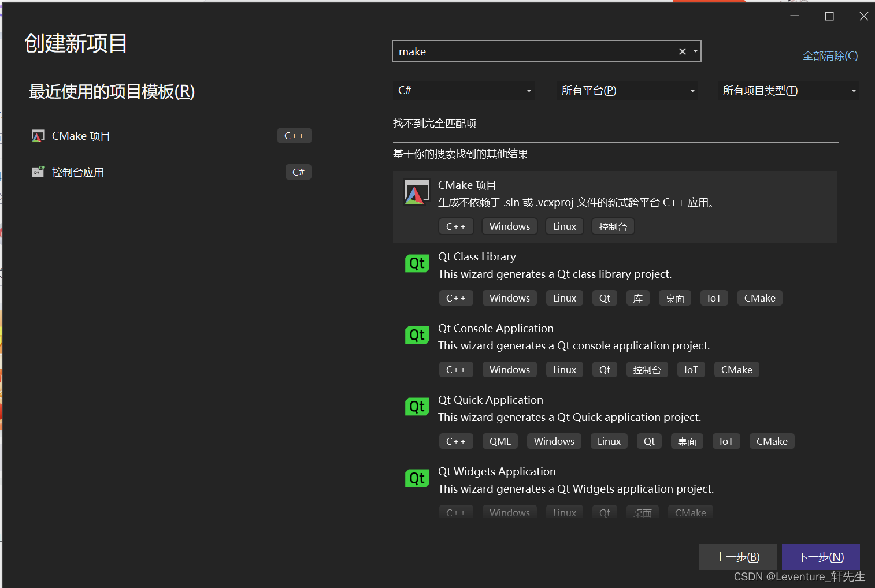Click the 全部清除 link
This screenshot has width=875, height=588.
point(830,56)
